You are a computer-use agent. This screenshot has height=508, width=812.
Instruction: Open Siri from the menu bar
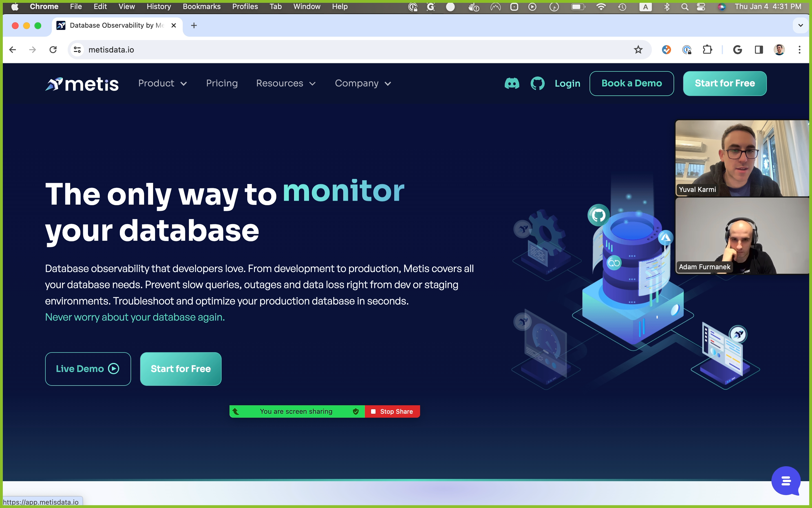click(x=721, y=7)
